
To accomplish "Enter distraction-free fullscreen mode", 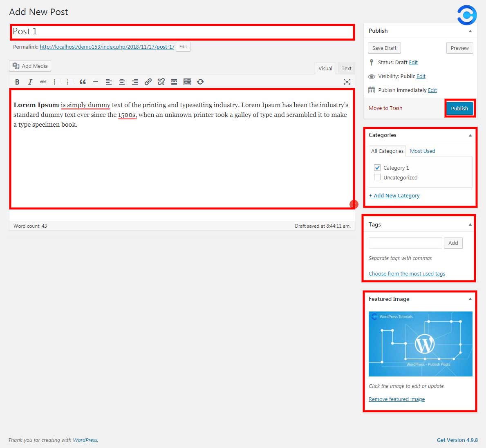I will pyautogui.click(x=347, y=82).
